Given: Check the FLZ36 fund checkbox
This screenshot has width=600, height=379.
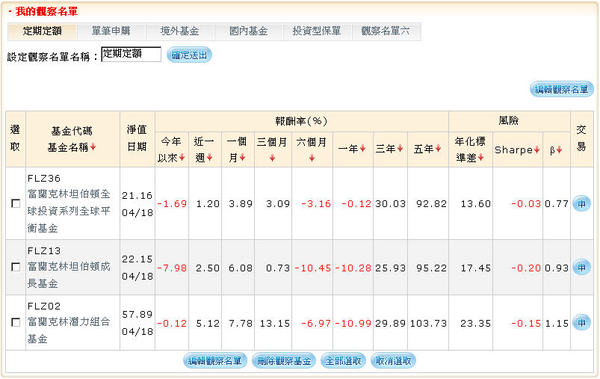Looking at the screenshot, I should 16,203.
